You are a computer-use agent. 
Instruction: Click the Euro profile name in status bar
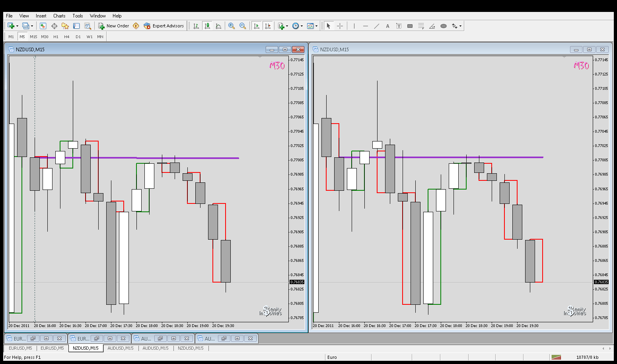[x=332, y=357]
